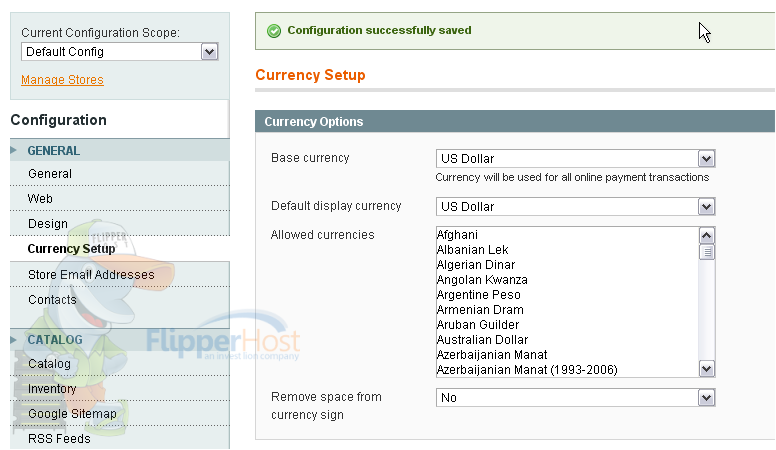Collapse the Currency Options panel header

click(515, 121)
